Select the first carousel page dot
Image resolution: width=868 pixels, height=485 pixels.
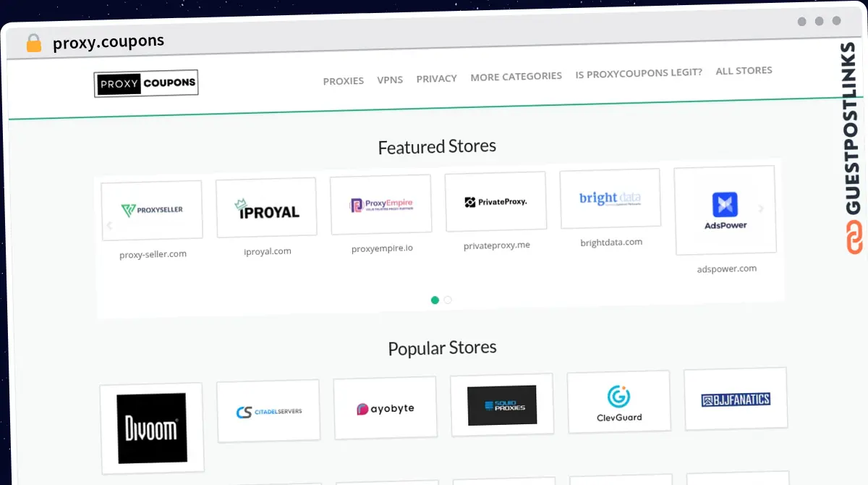click(435, 300)
